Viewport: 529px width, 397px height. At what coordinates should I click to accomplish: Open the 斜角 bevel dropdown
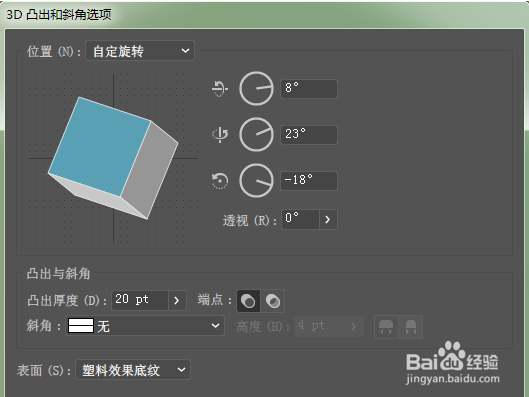pyautogui.click(x=145, y=326)
